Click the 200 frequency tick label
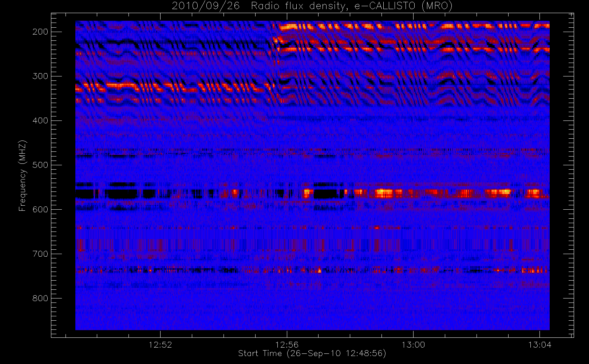This screenshot has height=364, width=589. pos(40,32)
